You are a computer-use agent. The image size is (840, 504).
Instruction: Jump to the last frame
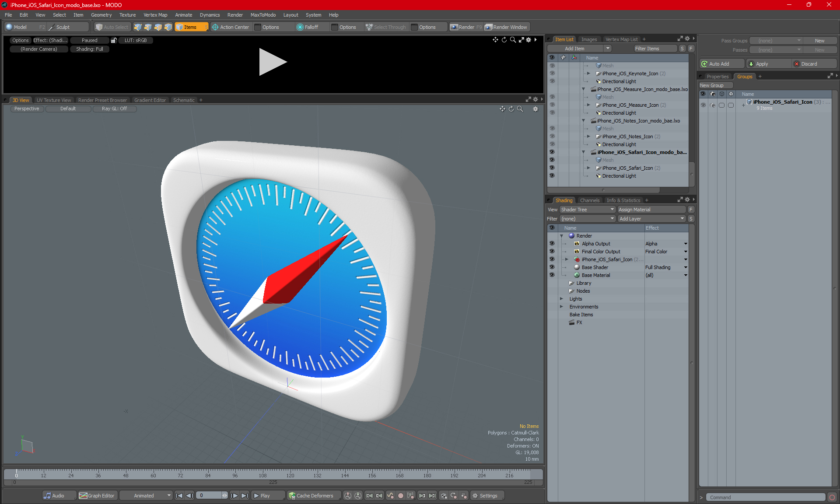(x=245, y=496)
